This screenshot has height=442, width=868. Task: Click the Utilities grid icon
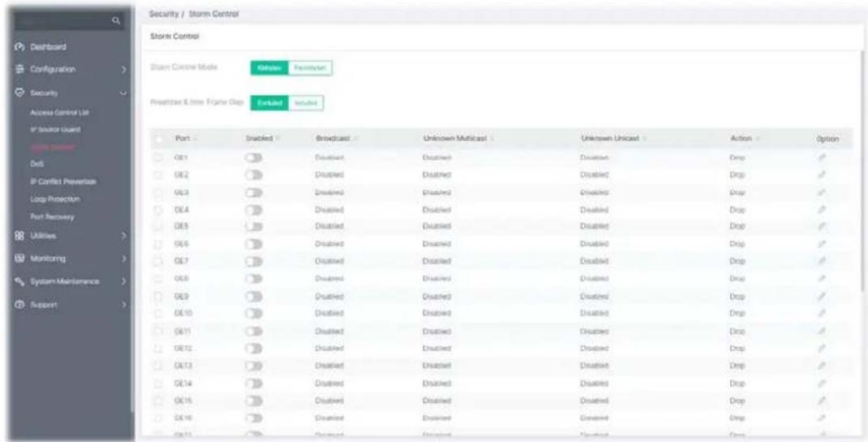point(19,236)
